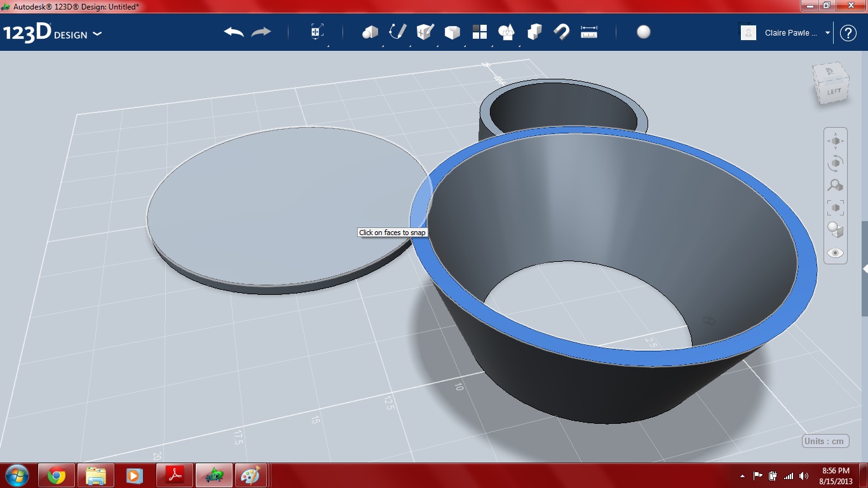
Task: Open the media player taskbar icon
Action: pos(134,475)
